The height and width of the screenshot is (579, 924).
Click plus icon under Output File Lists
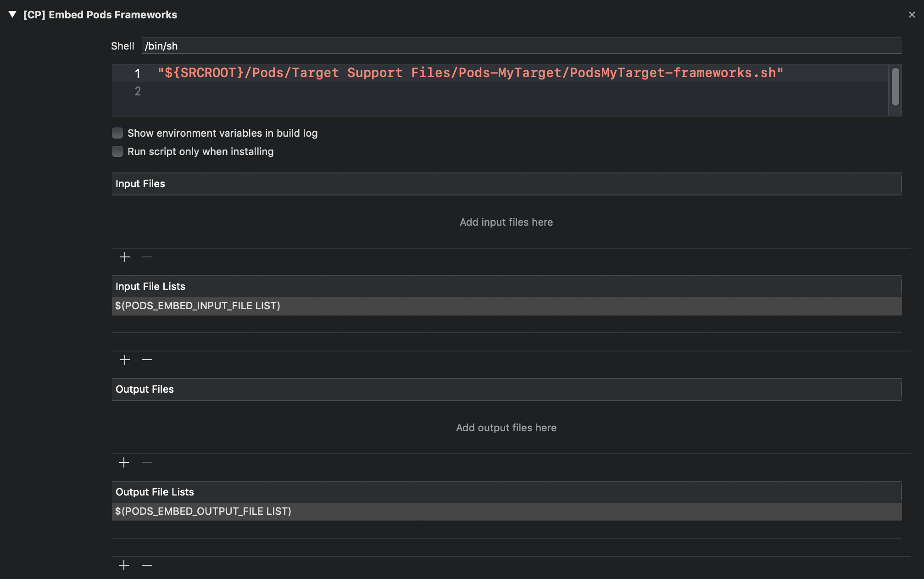(124, 565)
